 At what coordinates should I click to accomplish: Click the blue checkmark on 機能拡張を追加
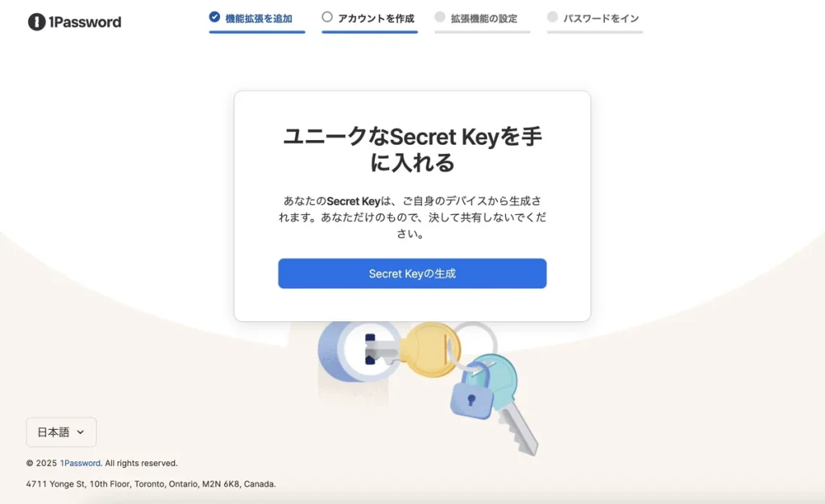(x=214, y=17)
